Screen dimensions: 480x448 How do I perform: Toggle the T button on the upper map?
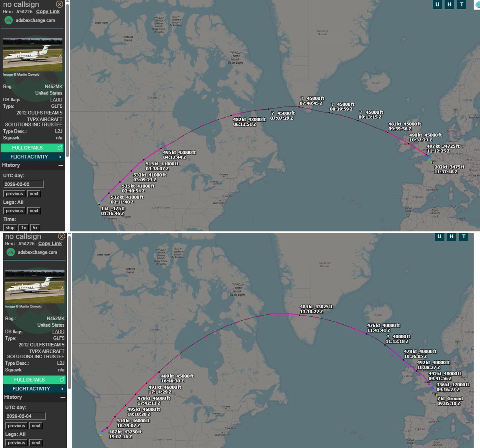tap(462, 4)
